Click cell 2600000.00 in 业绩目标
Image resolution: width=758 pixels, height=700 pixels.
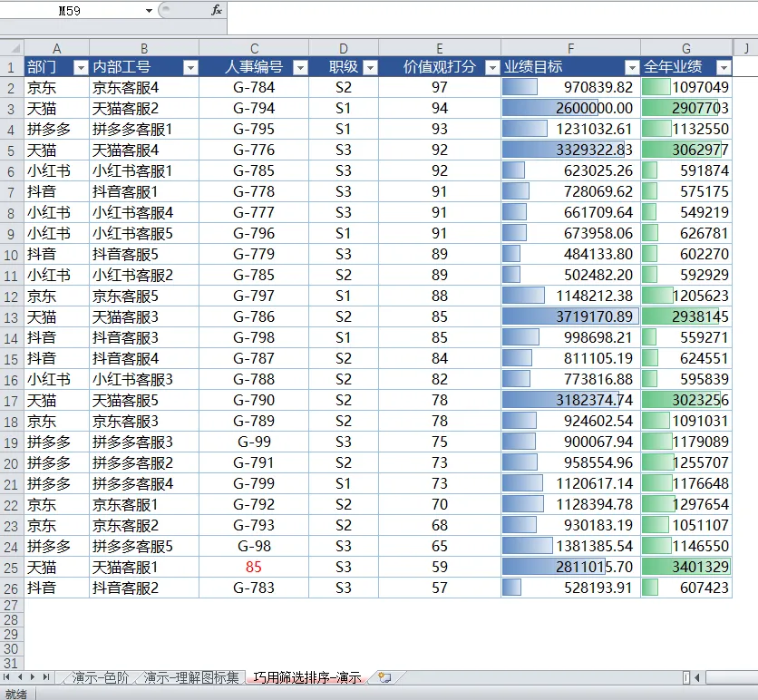[x=571, y=108]
